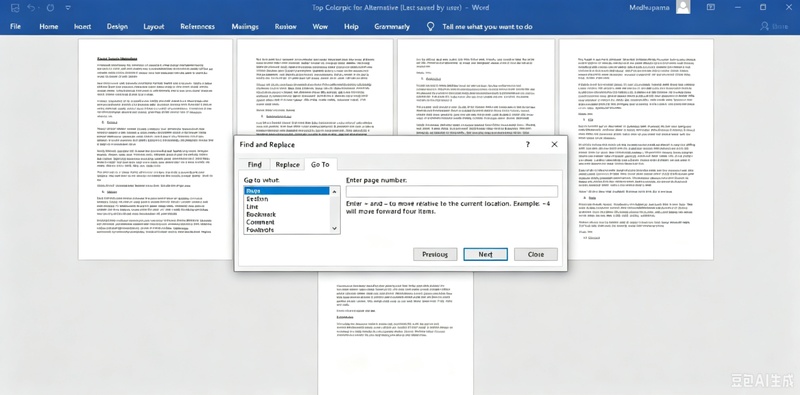Click the second page in document view
The image size is (800, 395).
[315, 87]
